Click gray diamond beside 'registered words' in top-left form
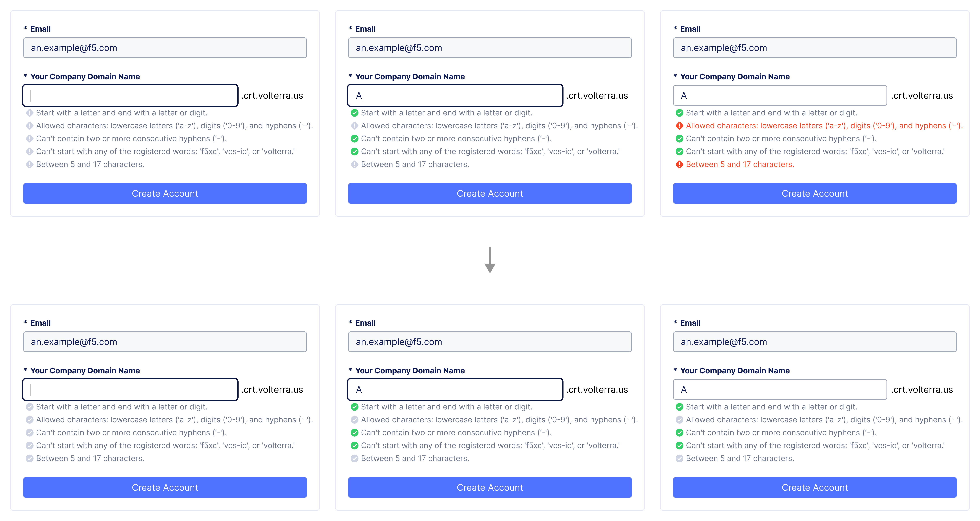The width and height of the screenshot is (980, 521). (x=29, y=152)
